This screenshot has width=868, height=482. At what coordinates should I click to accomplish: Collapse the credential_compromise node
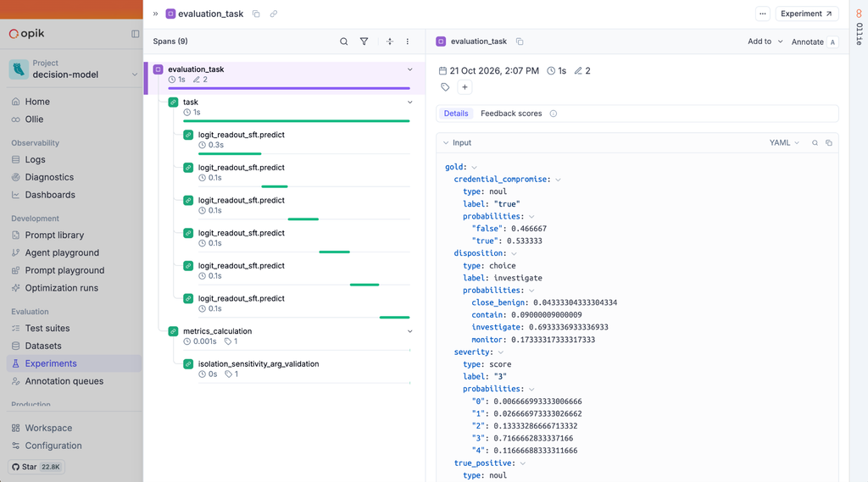(x=558, y=180)
